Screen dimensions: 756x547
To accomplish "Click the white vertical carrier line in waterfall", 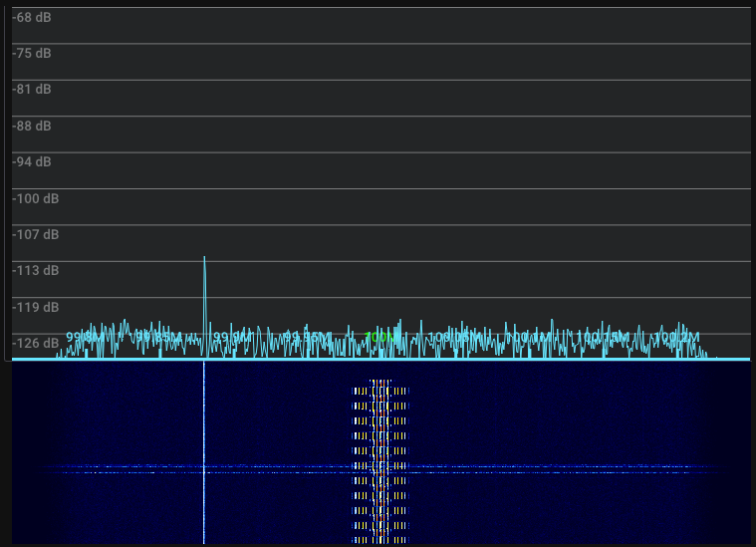I will coord(204,452).
